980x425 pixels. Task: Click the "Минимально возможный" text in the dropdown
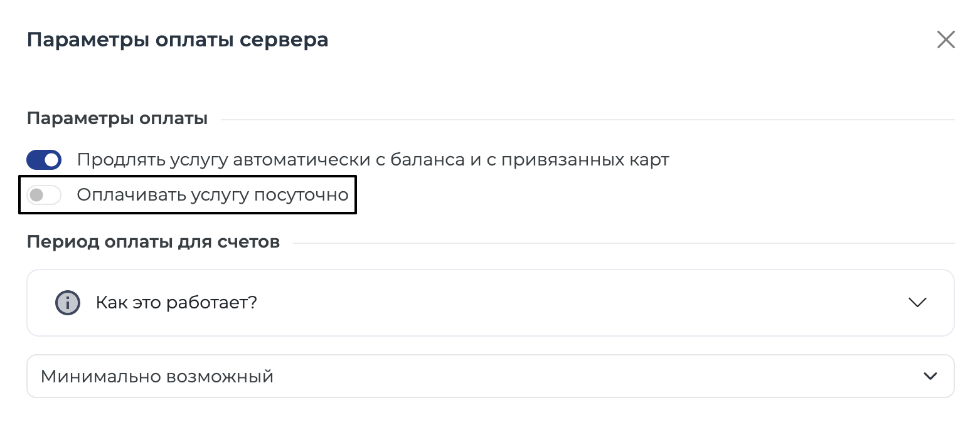(157, 377)
